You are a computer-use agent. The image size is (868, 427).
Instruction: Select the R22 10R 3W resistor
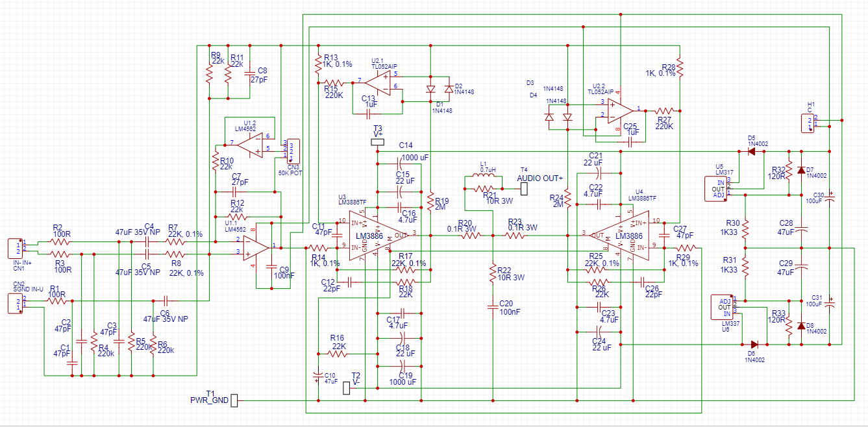[x=493, y=272]
